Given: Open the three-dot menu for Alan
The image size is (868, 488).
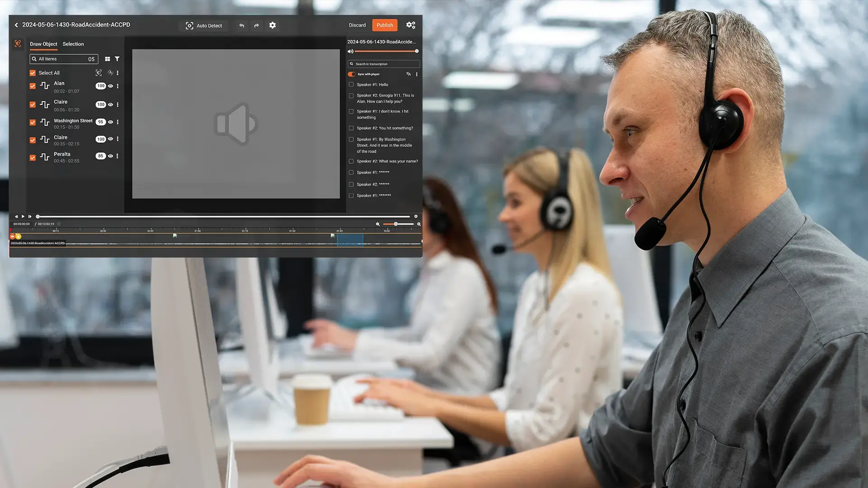Looking at the screenshot, I should [118, 86].
